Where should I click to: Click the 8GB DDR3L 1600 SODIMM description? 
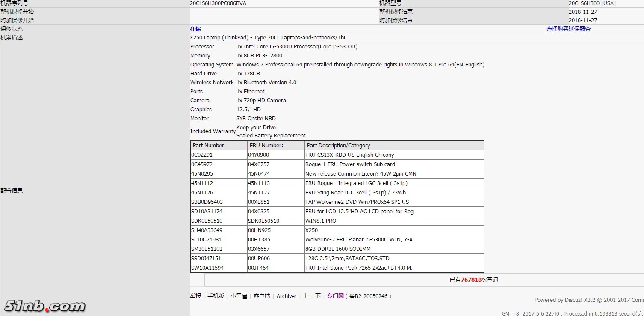[x=394, y=249]
